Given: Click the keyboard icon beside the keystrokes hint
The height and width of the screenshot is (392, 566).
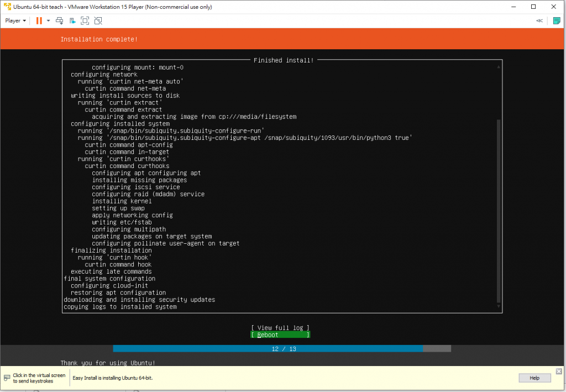Looking at the screenshot, I should coord(7,378).
